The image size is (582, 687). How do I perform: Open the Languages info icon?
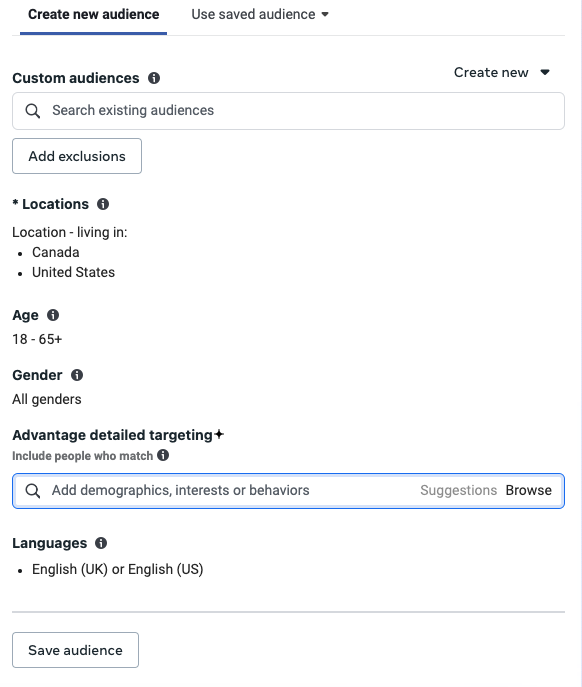pyautogui.click(x=101, y=543)
